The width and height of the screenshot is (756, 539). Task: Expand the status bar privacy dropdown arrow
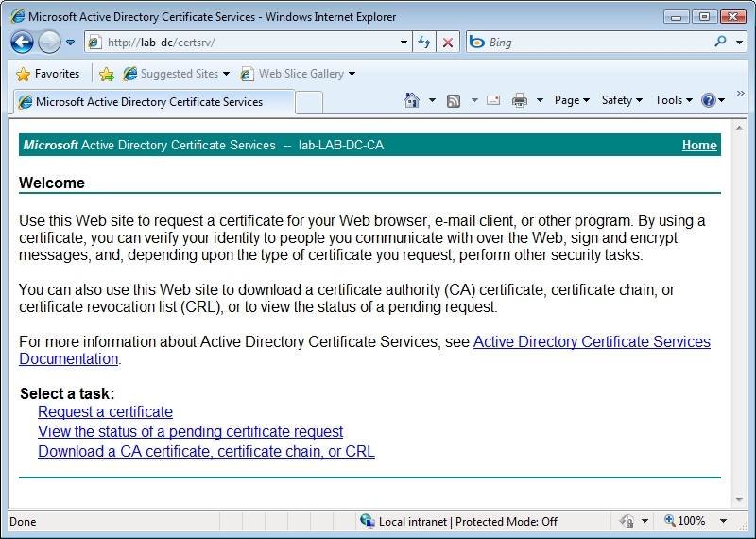tap(644, 522)
